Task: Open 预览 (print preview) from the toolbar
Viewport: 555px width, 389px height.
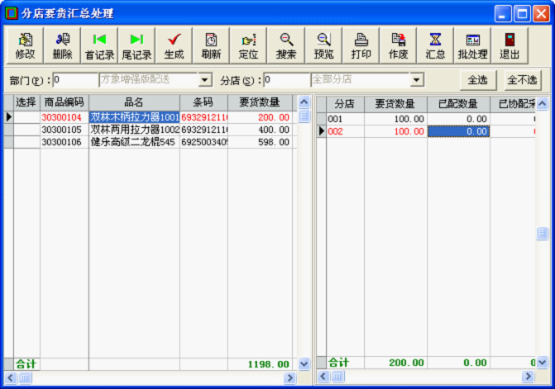Action: pyautogui.click(x=324, y=46)
